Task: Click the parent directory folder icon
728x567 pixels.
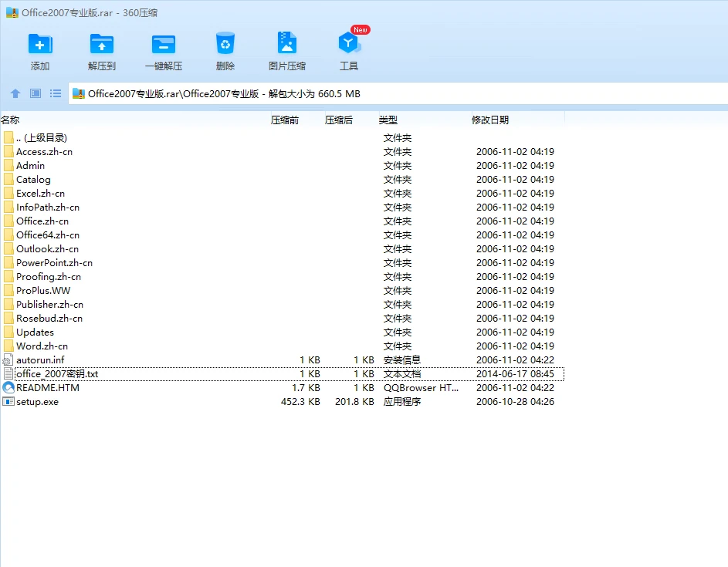Action: pyautogui.click(x=8, y=138)
